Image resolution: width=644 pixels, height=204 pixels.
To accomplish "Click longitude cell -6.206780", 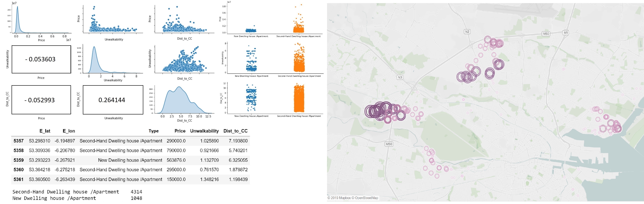I will point(65,150).
